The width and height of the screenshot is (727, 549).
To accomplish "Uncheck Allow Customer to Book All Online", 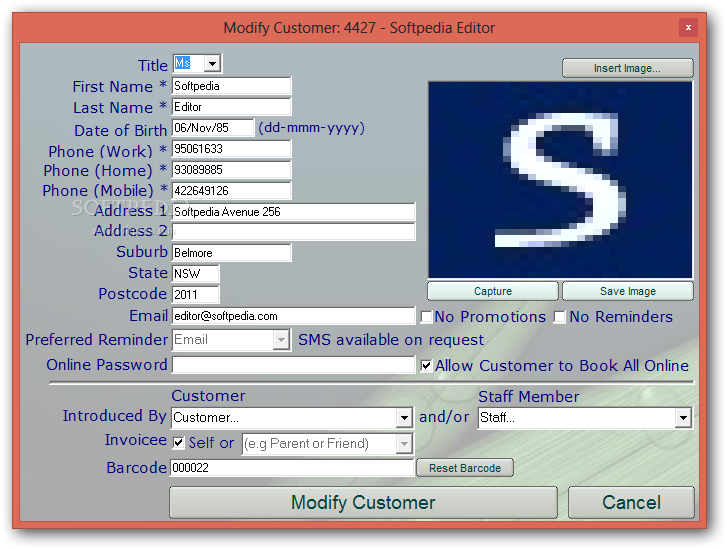I will 426,366.
